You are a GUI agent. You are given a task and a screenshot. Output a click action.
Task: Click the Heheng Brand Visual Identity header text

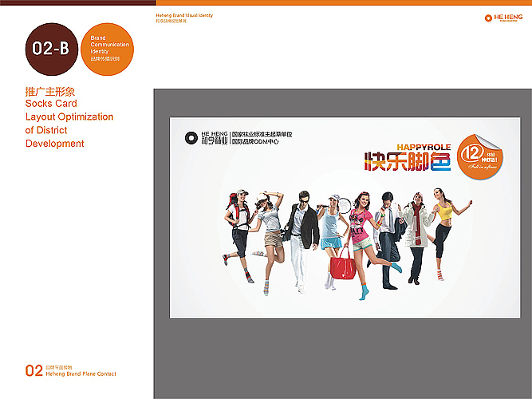[184, 15]
